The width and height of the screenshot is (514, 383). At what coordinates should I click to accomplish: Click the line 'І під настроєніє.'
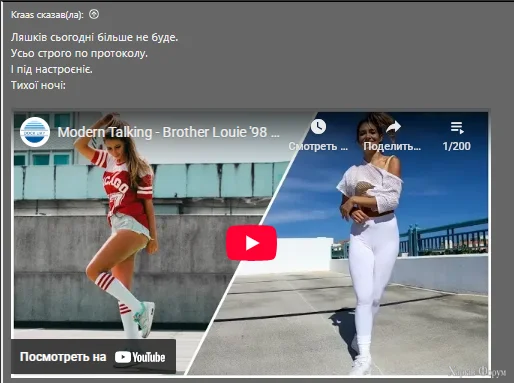[52, 69]
